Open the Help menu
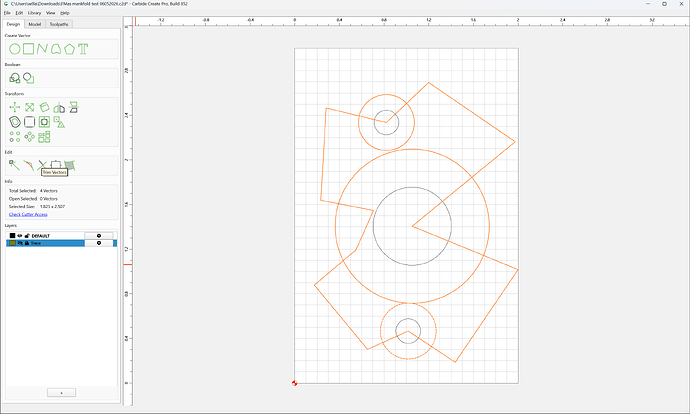This screenshot has height=414, width=690. click(x=65, y=13)
